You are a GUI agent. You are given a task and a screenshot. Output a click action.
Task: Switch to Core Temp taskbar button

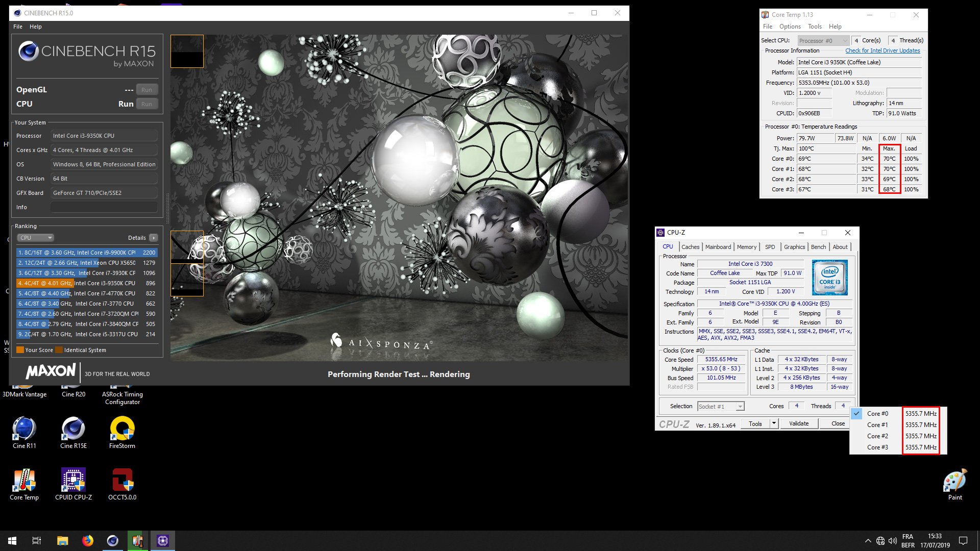point(137,541)
